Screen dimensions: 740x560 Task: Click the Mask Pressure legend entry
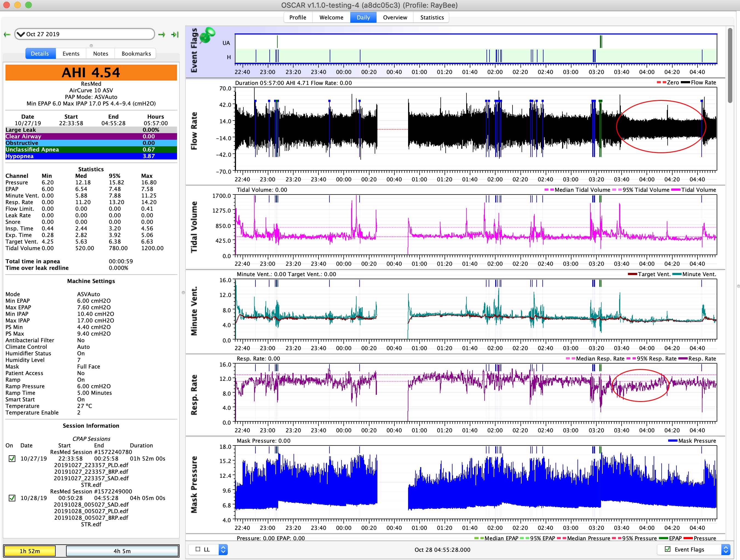(692, 441)
